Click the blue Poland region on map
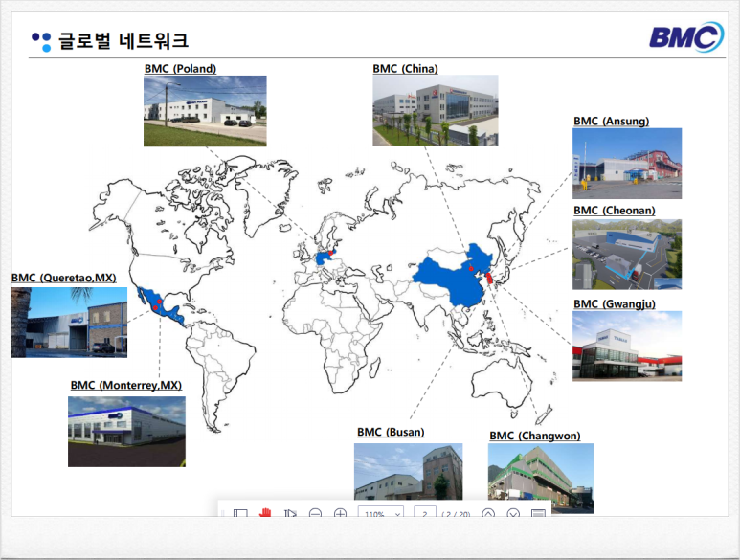740x560 pixels. (x=325, y=258)
